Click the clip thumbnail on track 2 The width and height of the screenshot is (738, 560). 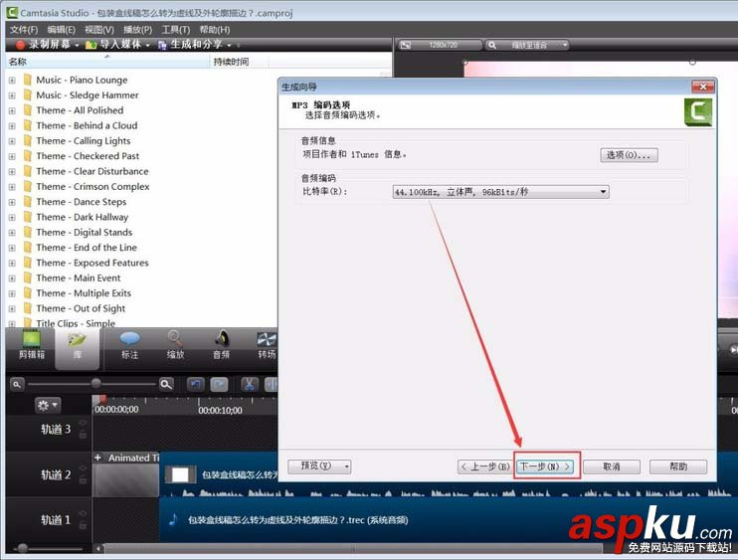tap(180, 474)
